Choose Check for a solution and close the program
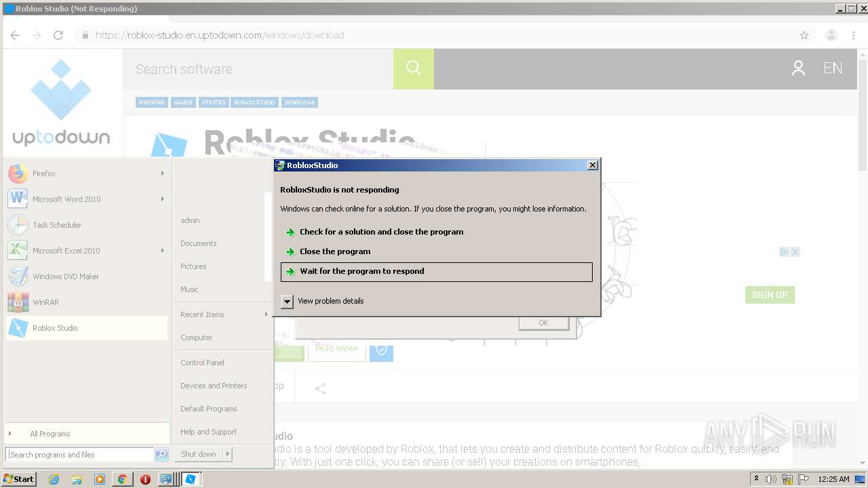Image resolution: width=868 pixels, height=488 pixels. coord(436,232)
